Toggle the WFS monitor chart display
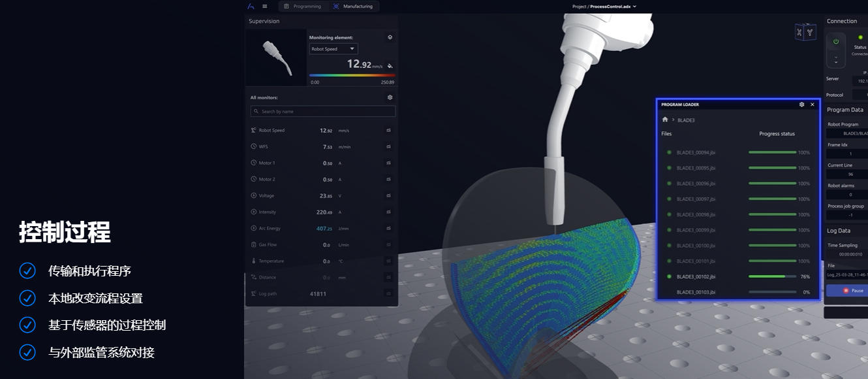Viewport: 868px width, 379px height. point(388,146)
